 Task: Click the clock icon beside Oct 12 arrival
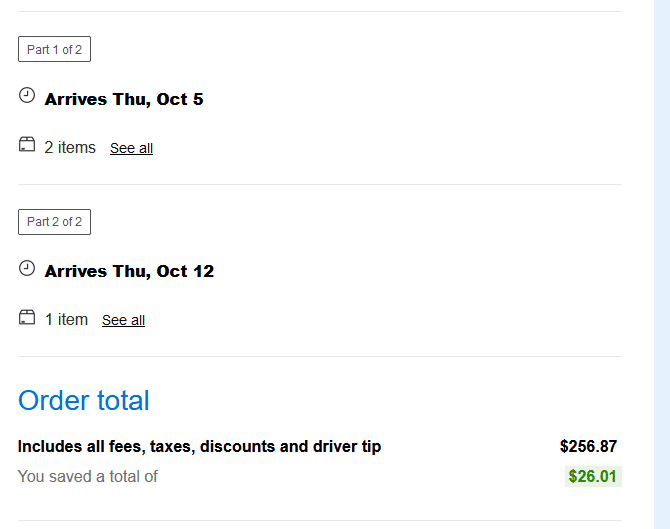[x=27, y=268]
